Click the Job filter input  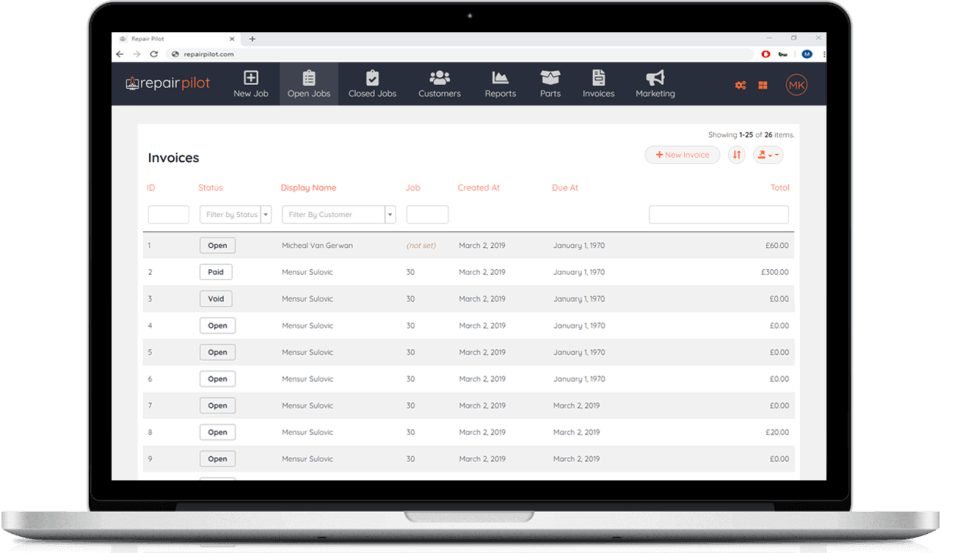coord(427,214)
